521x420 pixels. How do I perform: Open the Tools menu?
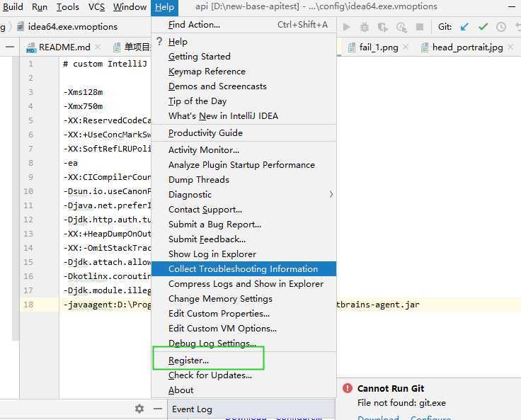click(68, 7)
